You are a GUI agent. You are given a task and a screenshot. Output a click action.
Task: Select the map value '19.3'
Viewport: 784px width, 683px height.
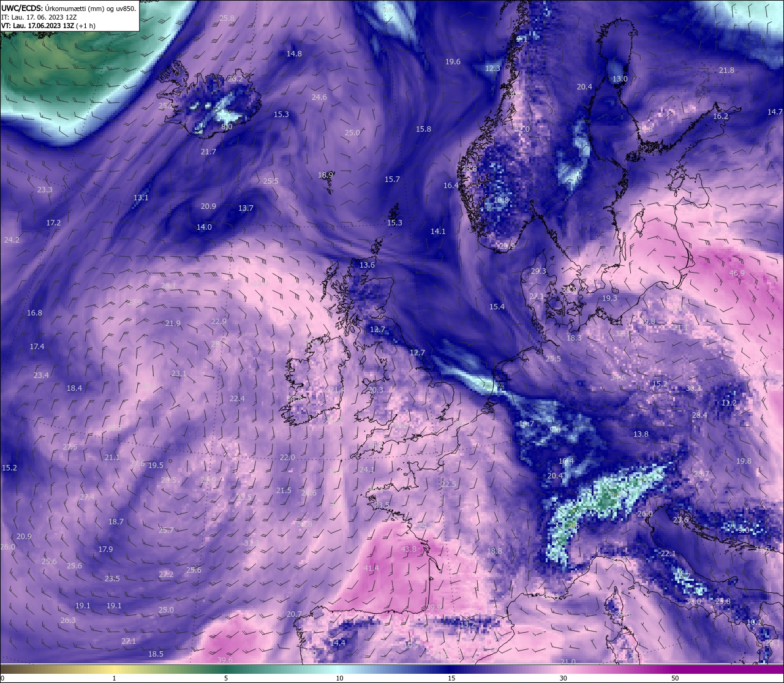pyautogui.click(x=609, y=298)
